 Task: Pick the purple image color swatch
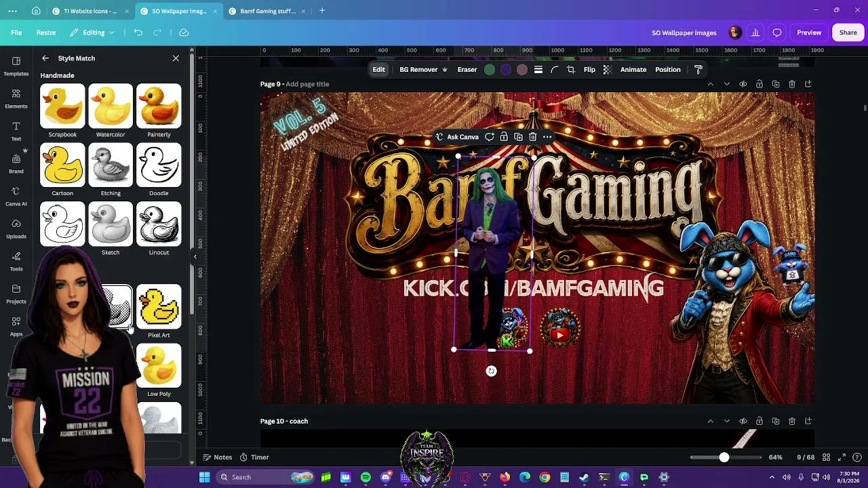506,70
